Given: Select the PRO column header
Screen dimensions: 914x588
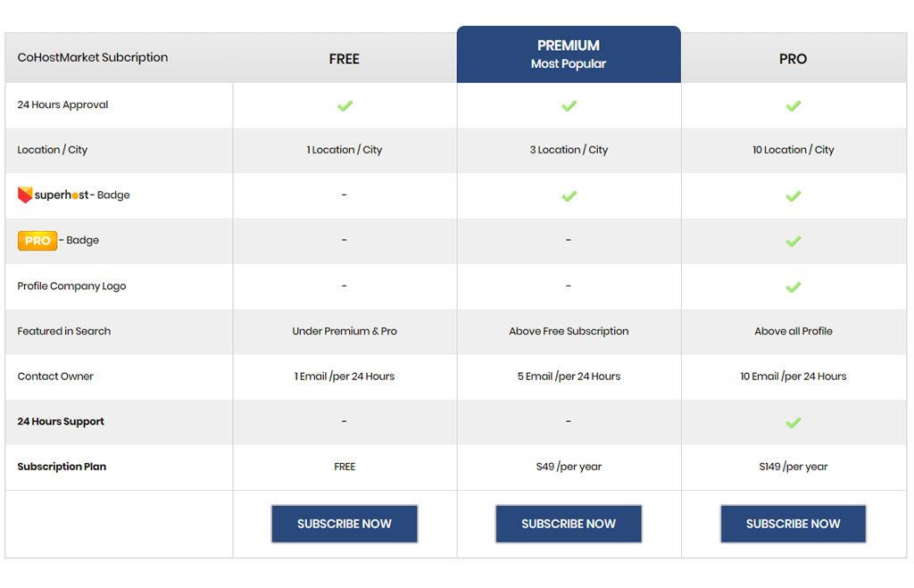Looking at the screenshot, I should click(x=794, y=59).
